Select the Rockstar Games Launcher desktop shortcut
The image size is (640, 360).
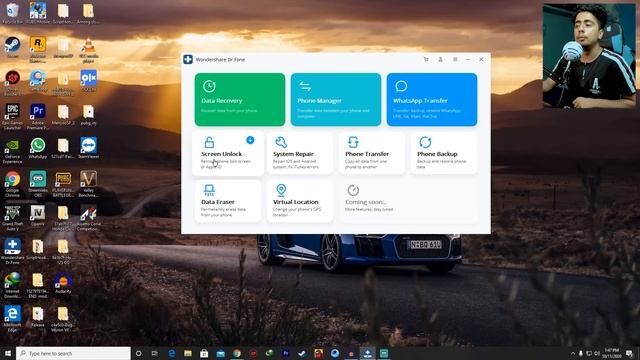point(38,49)
